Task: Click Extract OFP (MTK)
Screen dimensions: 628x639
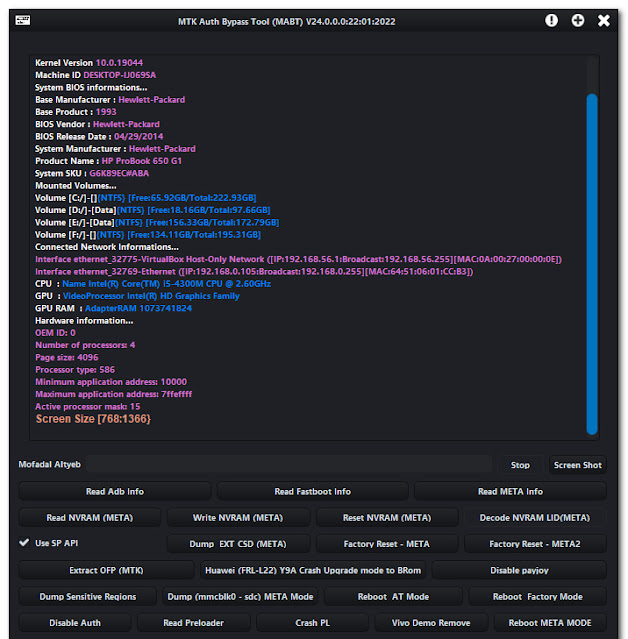Action: pos(106,570)
